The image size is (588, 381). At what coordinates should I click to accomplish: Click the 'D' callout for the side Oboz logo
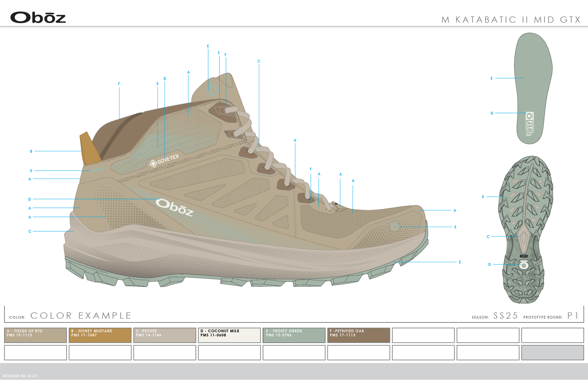pyautogui.click(x=30, y=199)
